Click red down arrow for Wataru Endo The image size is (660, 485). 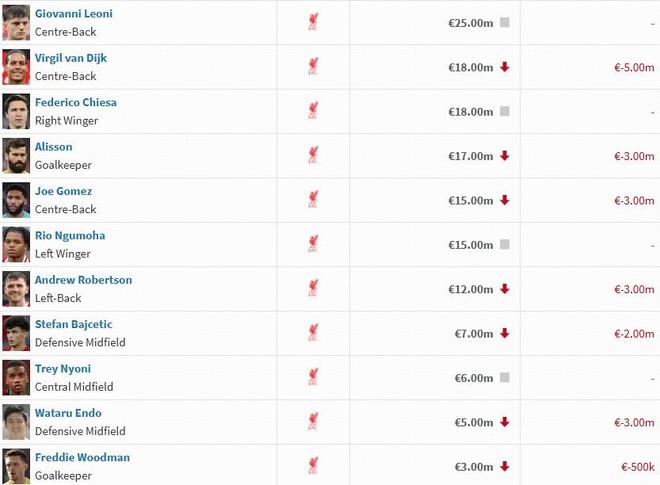click(505, 422)
